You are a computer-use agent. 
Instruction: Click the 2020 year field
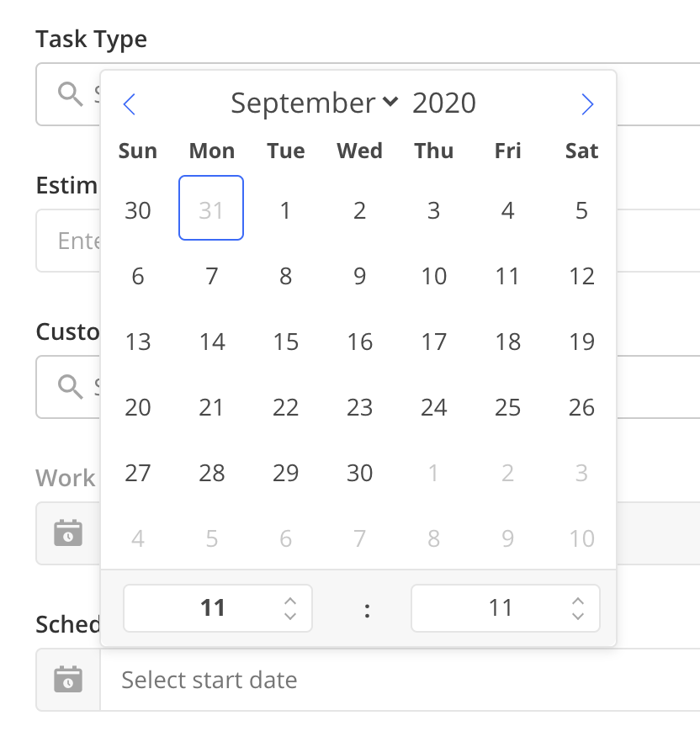tap(444, 103)
